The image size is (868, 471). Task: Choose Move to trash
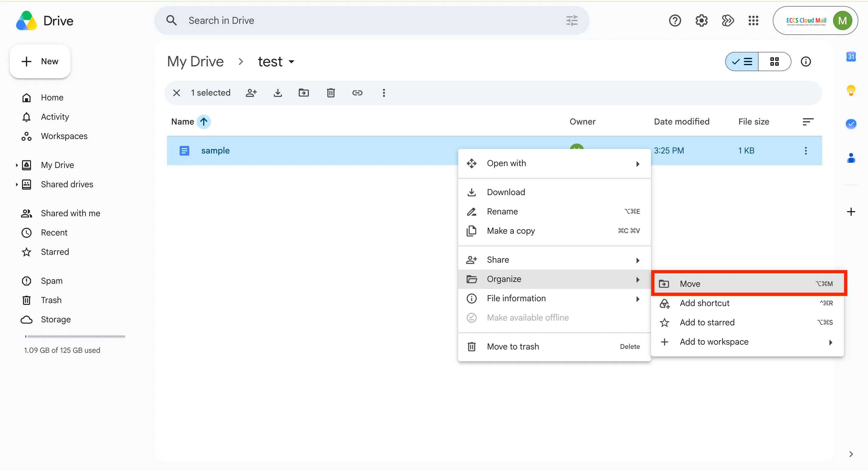tap(554, 346)
